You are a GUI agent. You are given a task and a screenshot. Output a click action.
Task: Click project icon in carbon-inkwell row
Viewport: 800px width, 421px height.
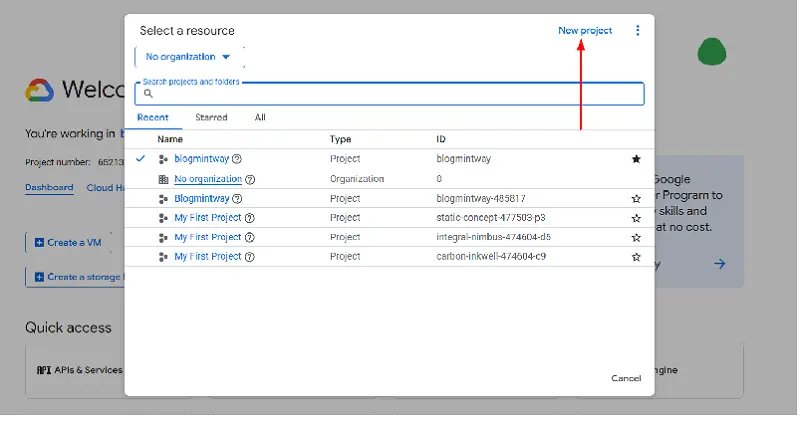[163, 257]
